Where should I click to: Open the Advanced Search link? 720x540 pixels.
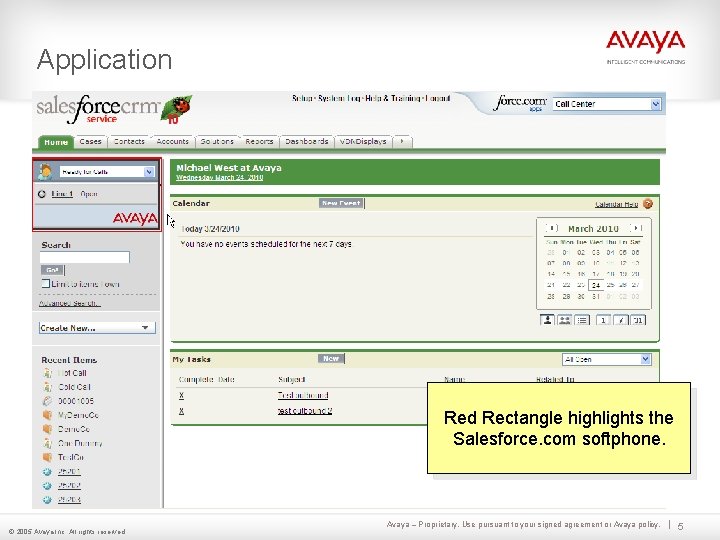coord(70,303)
